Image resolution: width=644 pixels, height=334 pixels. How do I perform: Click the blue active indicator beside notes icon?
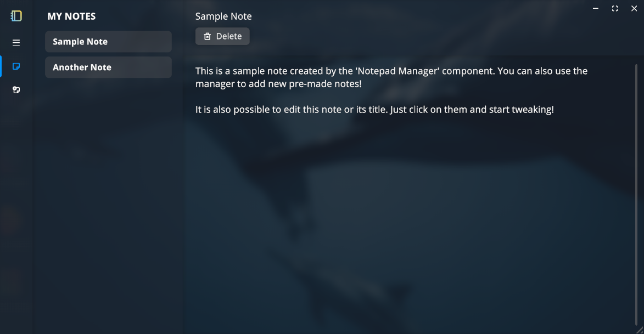tap(2, 66)
